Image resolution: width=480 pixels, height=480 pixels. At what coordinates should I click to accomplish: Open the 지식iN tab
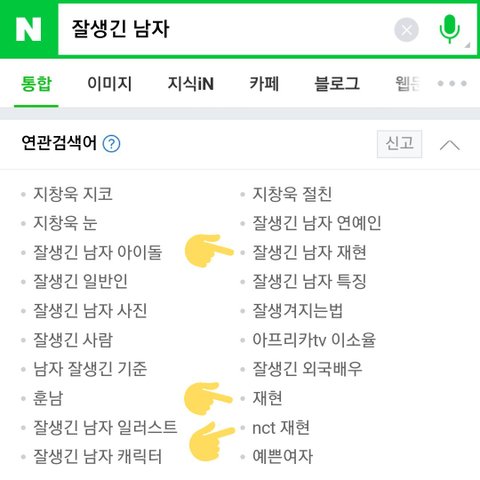click(190, 83)
